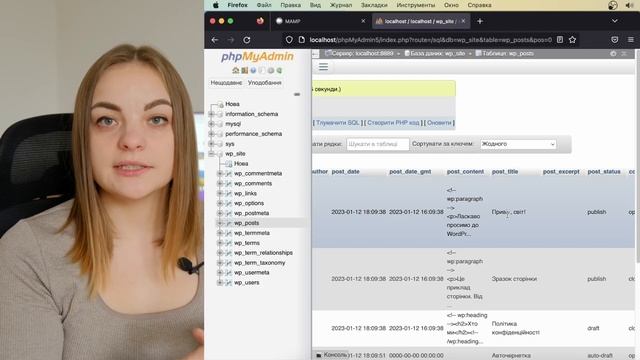Switch to Нещодавнє tab in sidebar
The width and height of the screenshot is (640, 360).
[226, 83]
